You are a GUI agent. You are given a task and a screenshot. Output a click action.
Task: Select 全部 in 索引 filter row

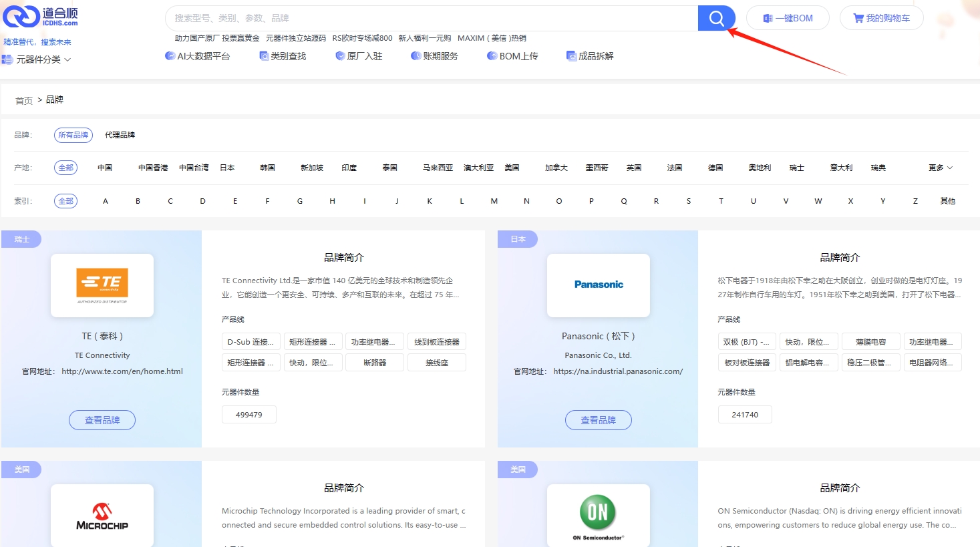65,201
